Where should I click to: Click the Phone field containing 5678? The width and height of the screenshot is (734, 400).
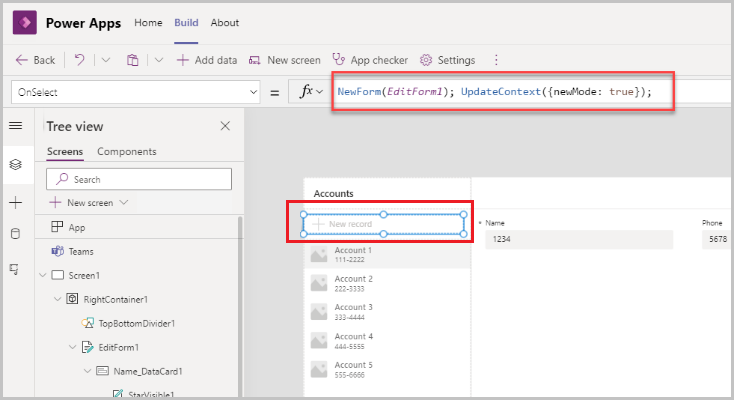(716, 239)
